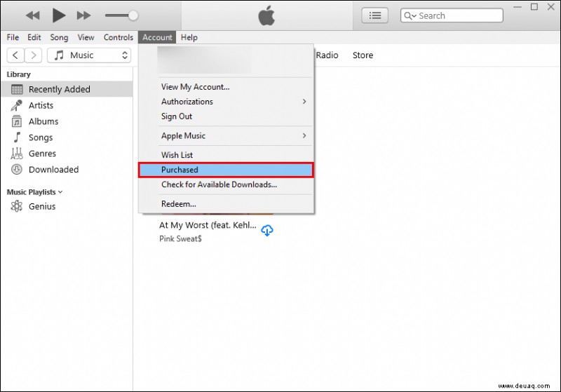Minimize the iTunes window

point(518,7)
